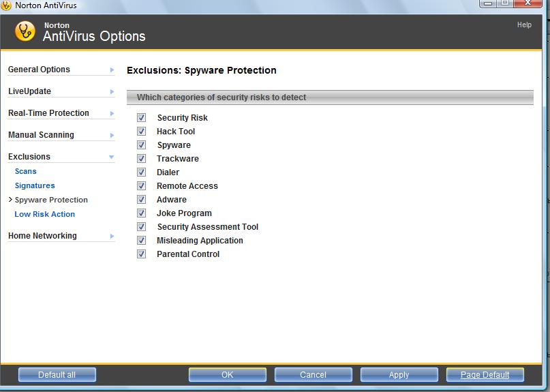
Task: Click the Parental Control label text
Action: click(188, 254)
